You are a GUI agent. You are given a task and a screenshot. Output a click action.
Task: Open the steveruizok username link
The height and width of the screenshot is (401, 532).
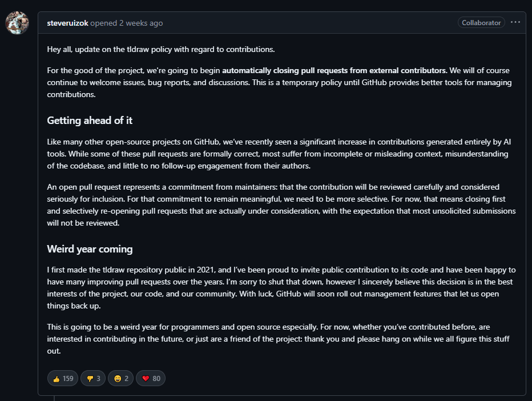[67, 23]
